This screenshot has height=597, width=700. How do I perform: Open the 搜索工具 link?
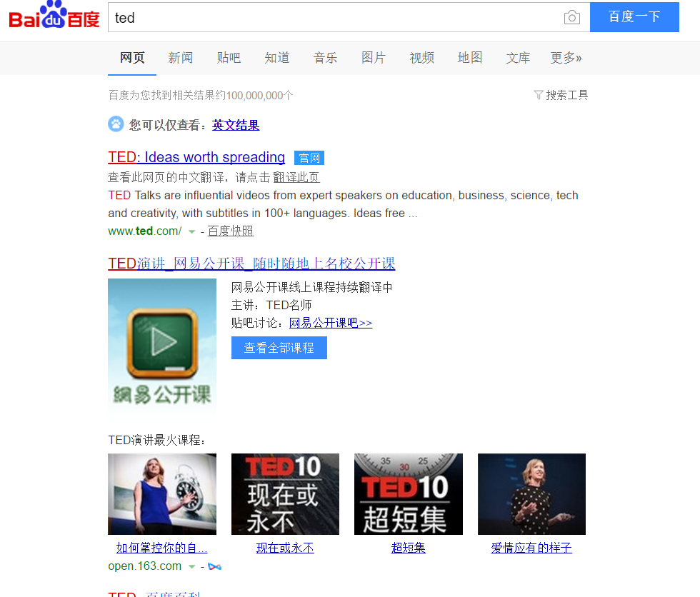[567, 95]
